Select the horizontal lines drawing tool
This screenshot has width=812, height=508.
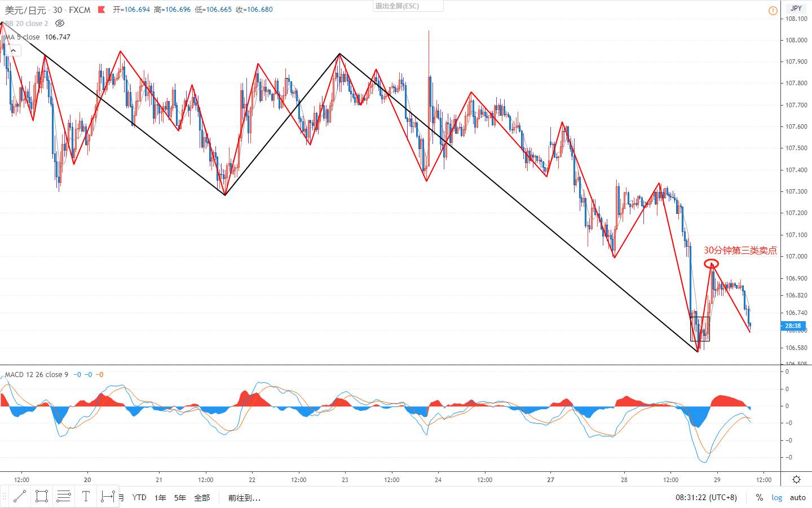[x=64, y=497]
